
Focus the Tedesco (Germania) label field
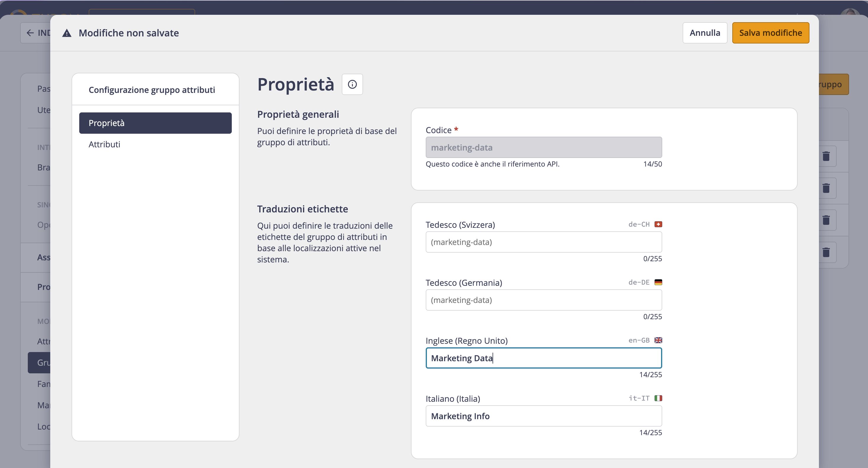[544, 300]
